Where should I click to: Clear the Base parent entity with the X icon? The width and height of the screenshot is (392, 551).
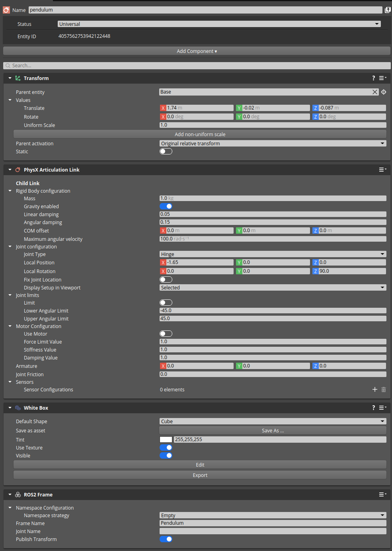click(374, 92)
